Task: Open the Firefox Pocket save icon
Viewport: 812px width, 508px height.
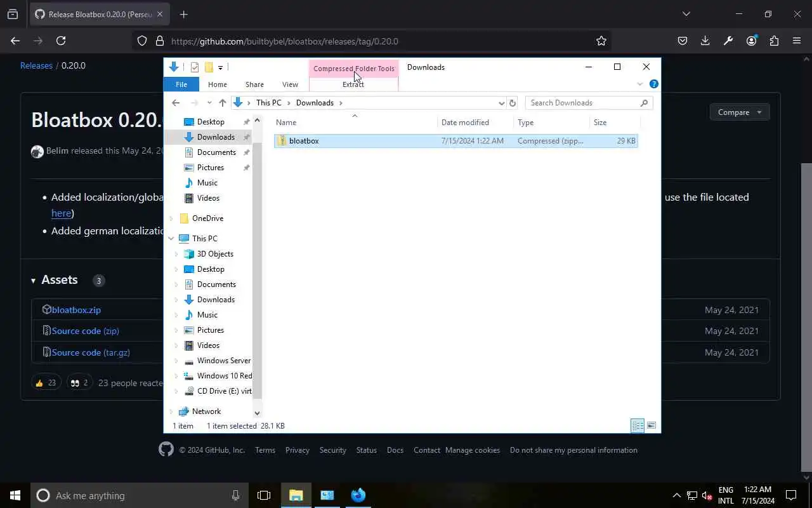Action: point(683,41)
